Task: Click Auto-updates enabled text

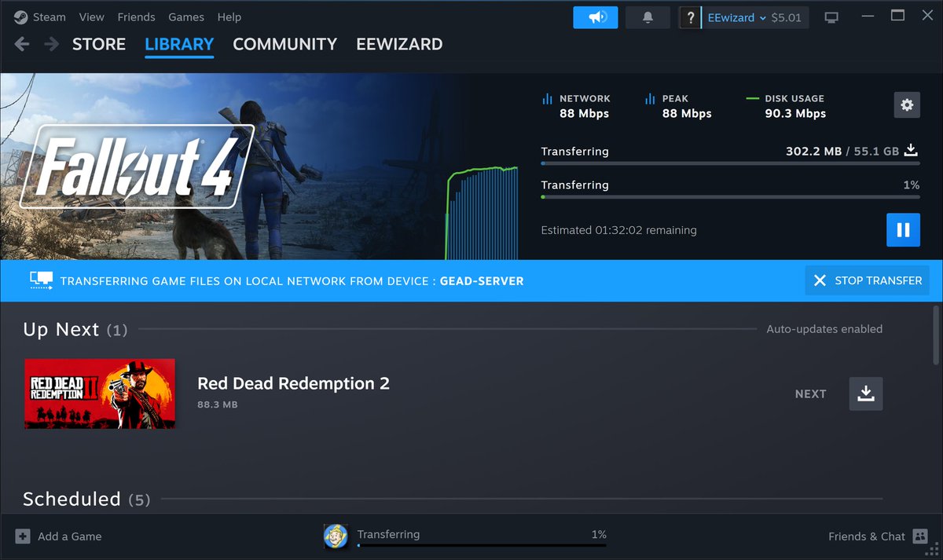Action: (x=824, y=329)
